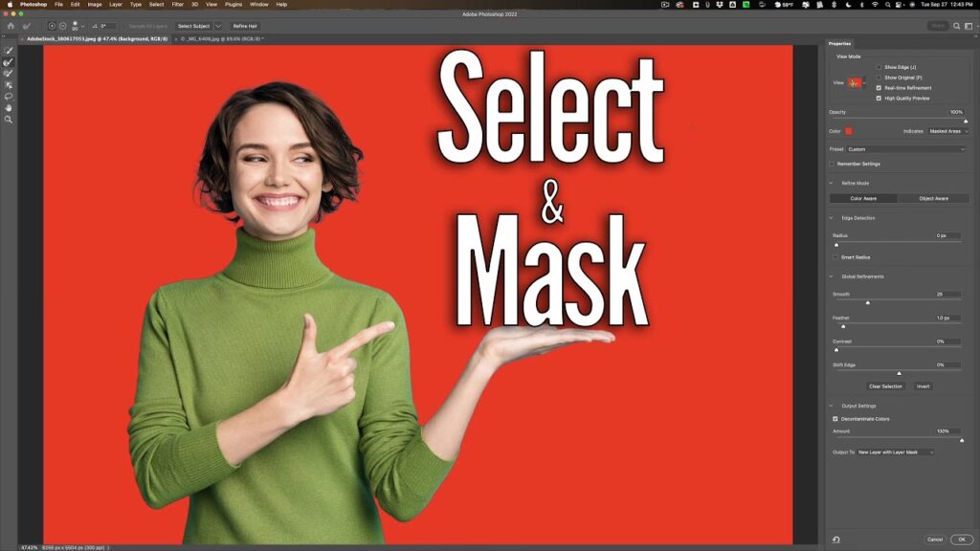Open the Filter menu

coord(177,4)
